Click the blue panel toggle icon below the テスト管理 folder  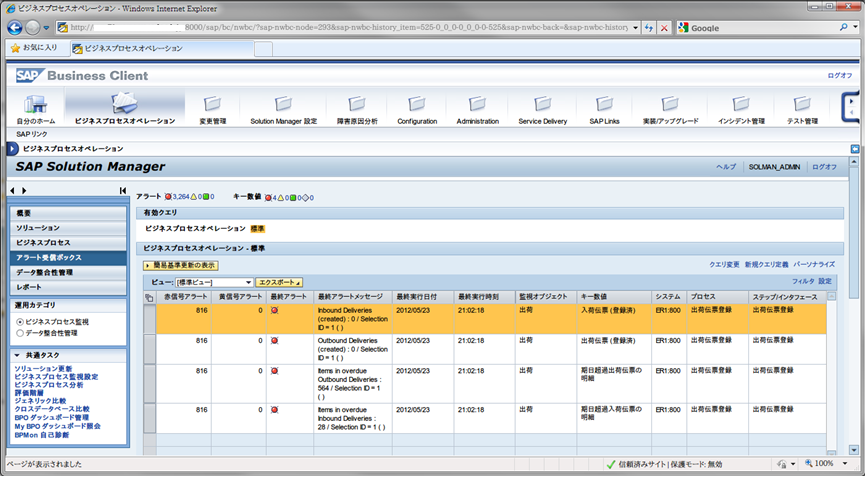coord(855,149)
